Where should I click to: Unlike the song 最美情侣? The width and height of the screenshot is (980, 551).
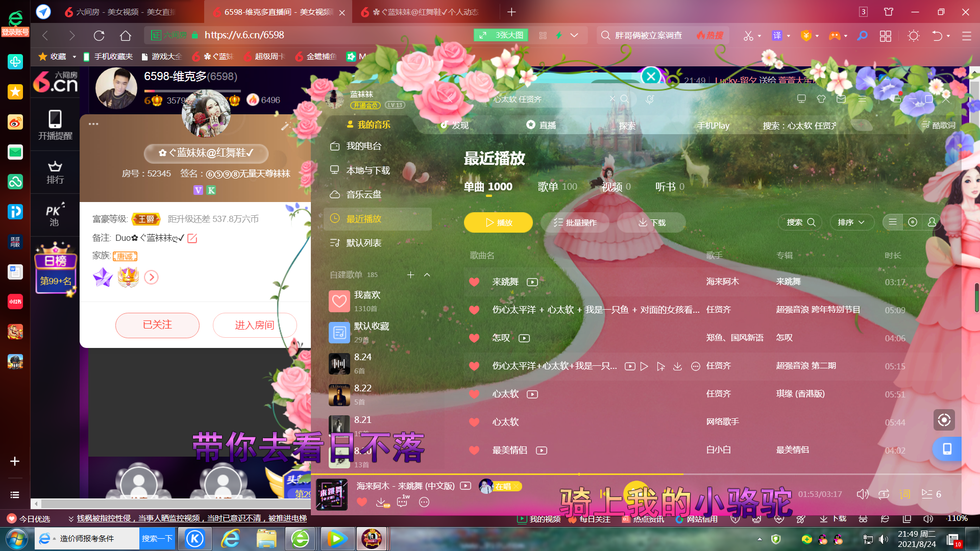click(x=474, y=450)
